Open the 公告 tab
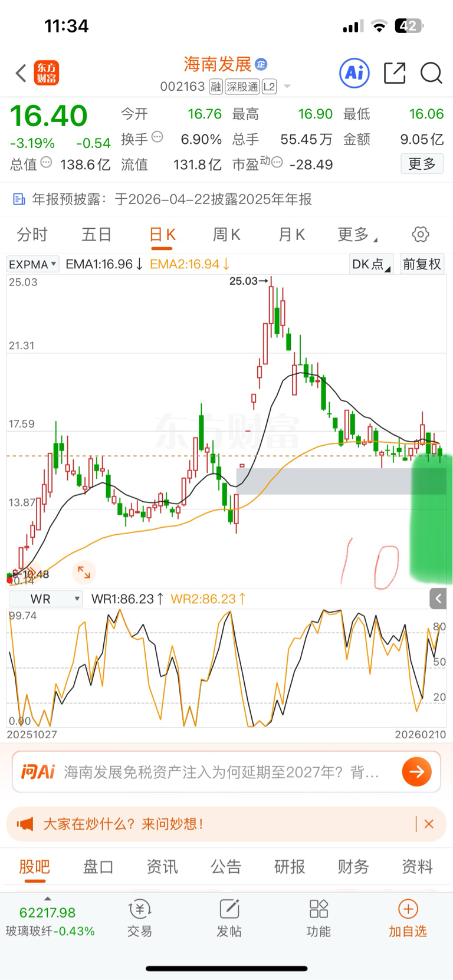Screen dimensions: 453x980 click(x=226, y=867)
